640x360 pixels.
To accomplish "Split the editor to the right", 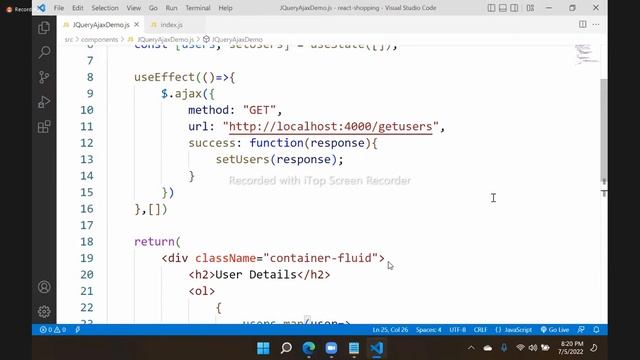I will point(582,24).
